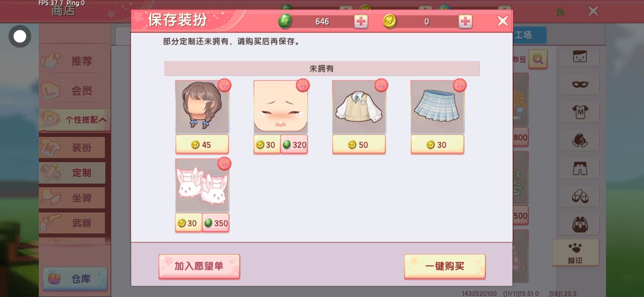Click the 加入愿望单 button
644x297 pixels.
click(199, 266)
